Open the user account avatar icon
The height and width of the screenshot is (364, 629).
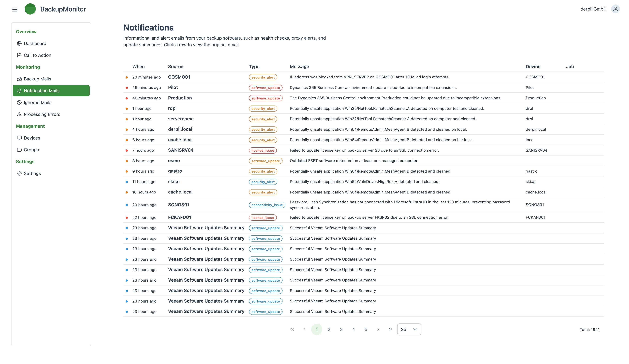coord(615,9)
